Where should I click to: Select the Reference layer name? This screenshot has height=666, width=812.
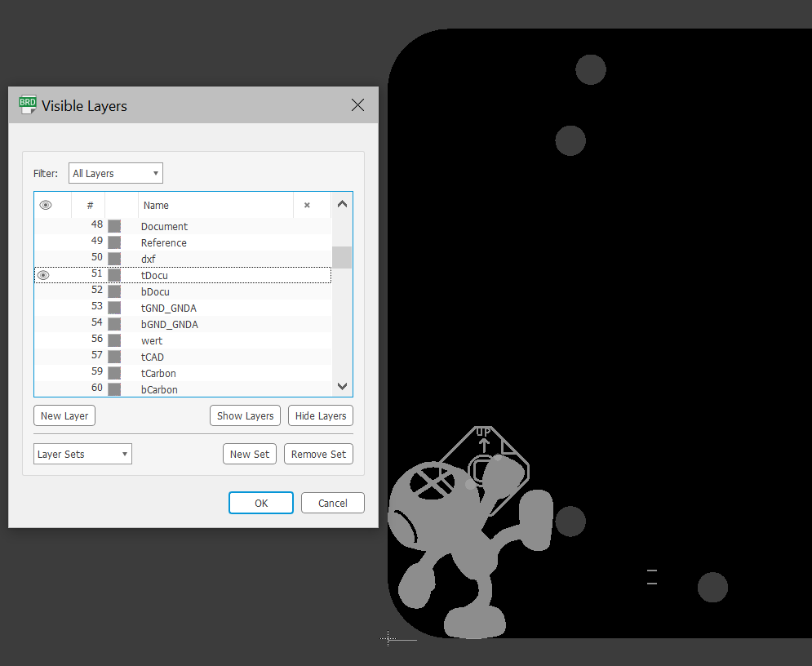164,243
